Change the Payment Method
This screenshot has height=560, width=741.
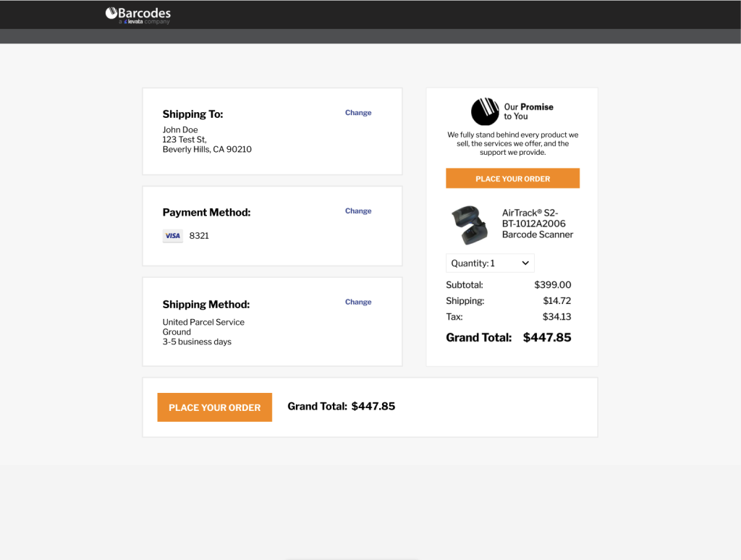pos(358,211)
